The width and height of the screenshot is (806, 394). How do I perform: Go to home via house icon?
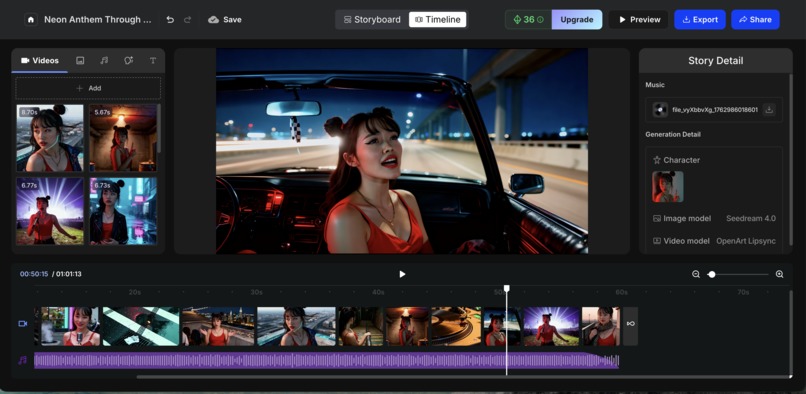tap(31, 20)
